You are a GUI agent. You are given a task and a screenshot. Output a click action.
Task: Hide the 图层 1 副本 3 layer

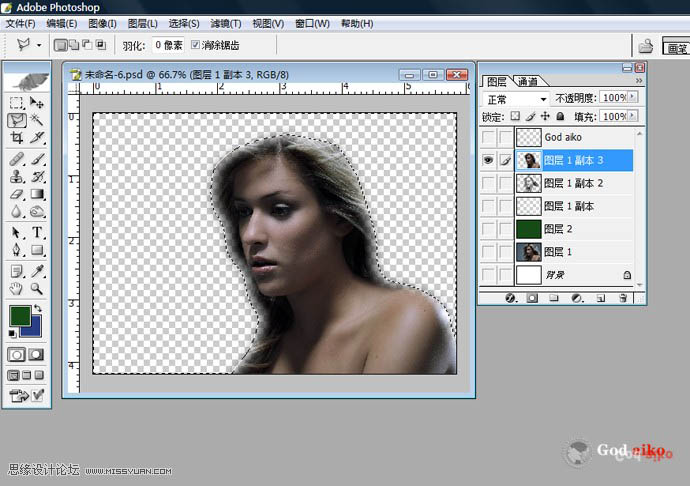(x=487, y=160)
